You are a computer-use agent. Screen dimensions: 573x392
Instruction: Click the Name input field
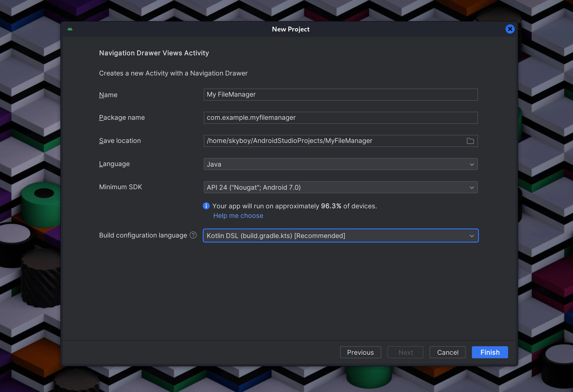pyautogui.click(x=340, y=95)
